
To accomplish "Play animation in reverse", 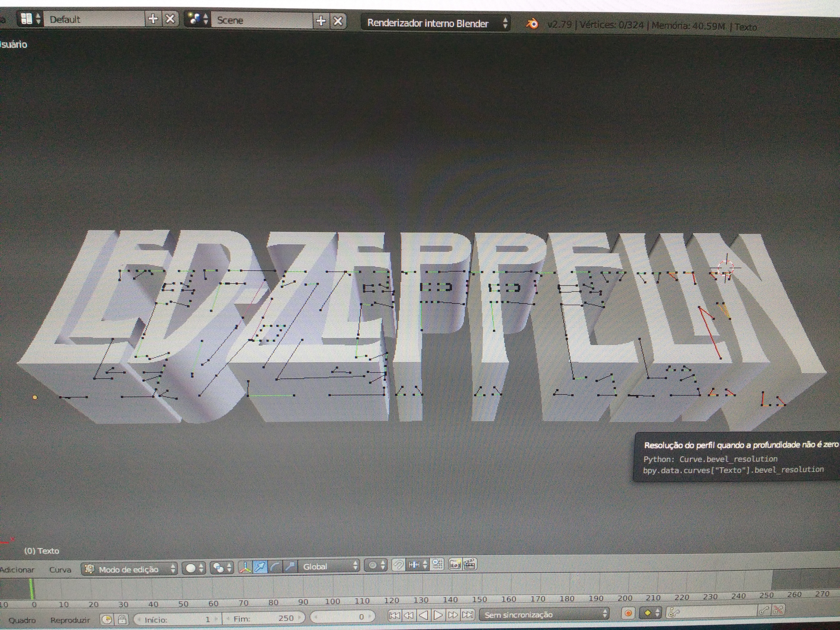I will click(424, 615).
